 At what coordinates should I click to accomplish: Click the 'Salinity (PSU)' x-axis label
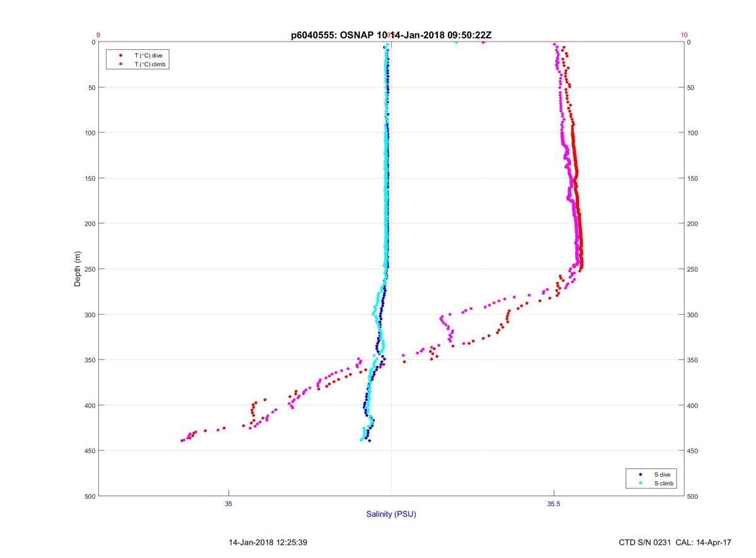[x=391, y=514]
